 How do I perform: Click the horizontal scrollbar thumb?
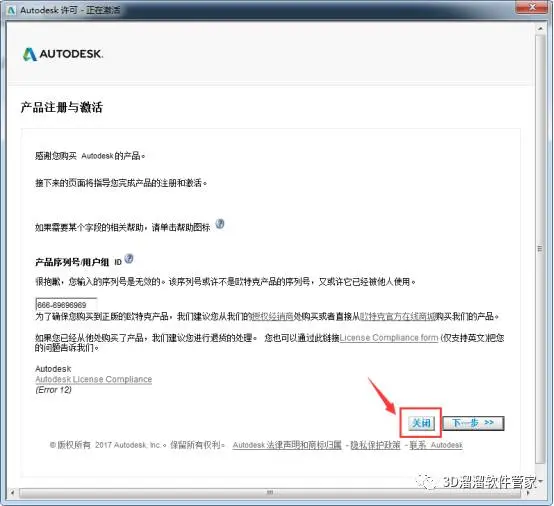270,492
